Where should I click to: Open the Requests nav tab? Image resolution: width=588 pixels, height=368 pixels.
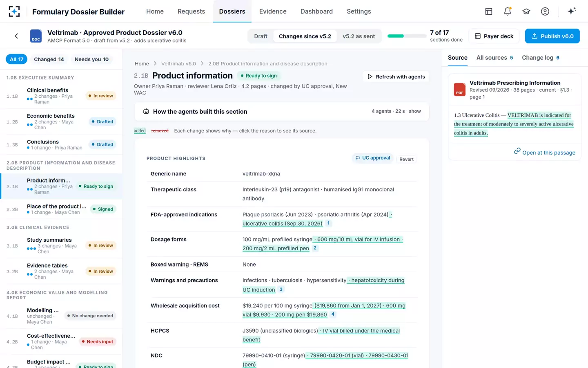click(x=191, y=11)
